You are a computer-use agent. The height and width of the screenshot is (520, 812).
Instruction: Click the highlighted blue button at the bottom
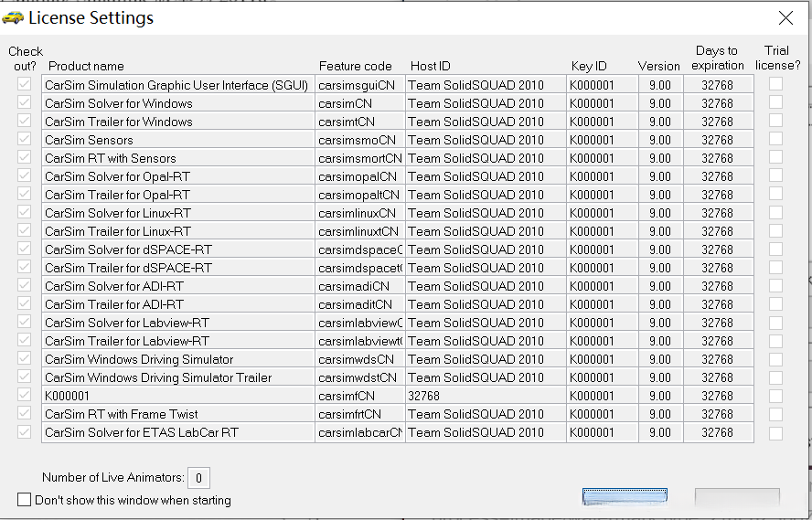pyautogui.click(x=625, y=498)
